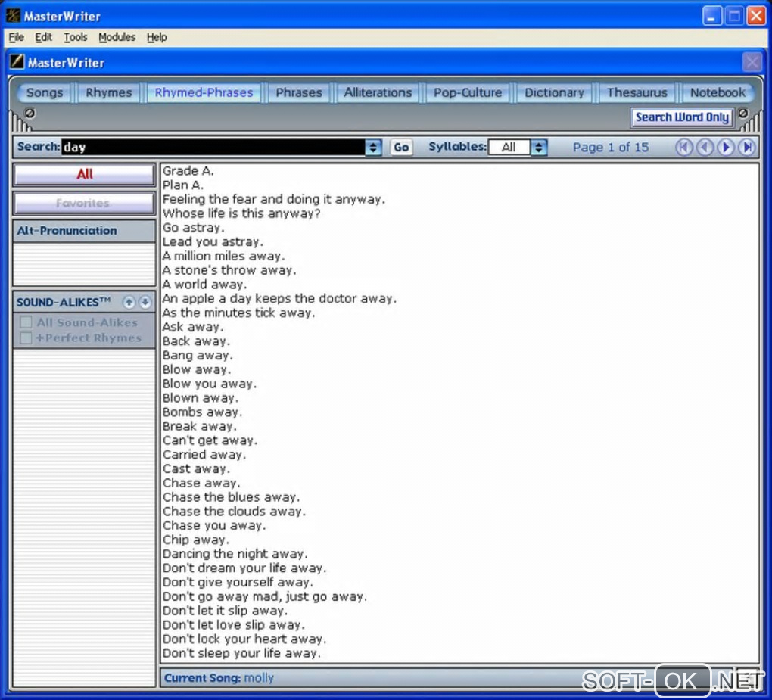Viewport: 772px width, 700px height.
Task: Select 'Lead you astray.'
Action: point(213,242)
